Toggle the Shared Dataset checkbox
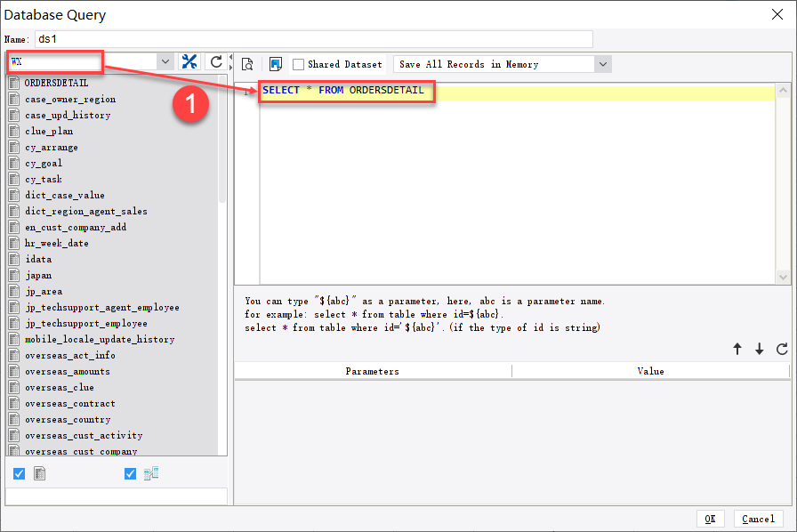The image size is (797, 532). pos(300,63)
